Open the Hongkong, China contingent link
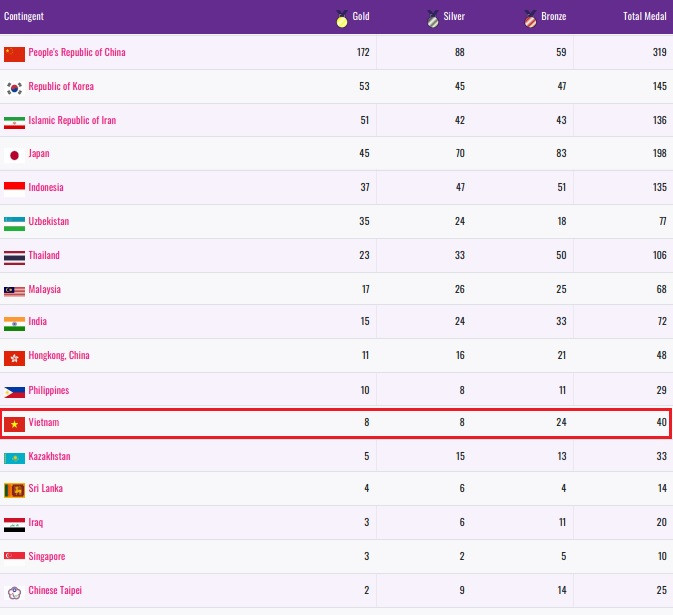 pos(59,356)
